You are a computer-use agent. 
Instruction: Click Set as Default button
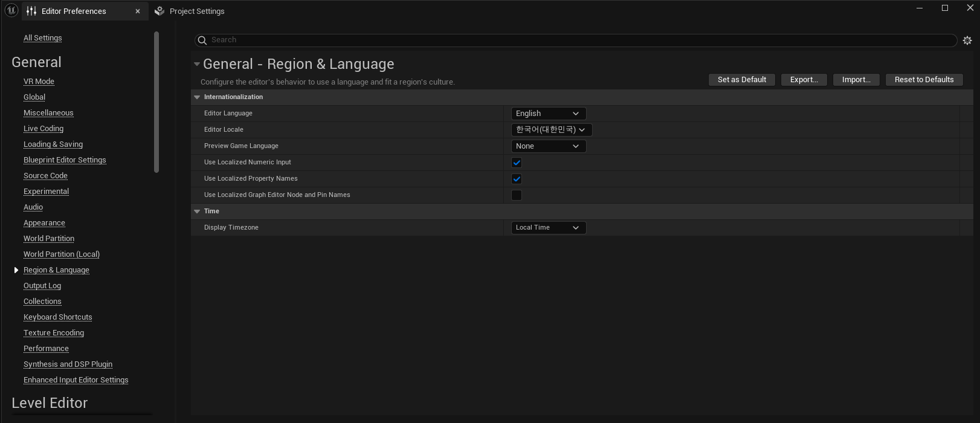(x=742, y=80)
